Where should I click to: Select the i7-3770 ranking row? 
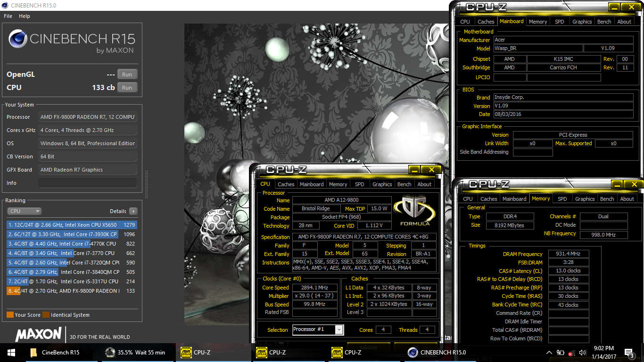click(x=72, y=253)
